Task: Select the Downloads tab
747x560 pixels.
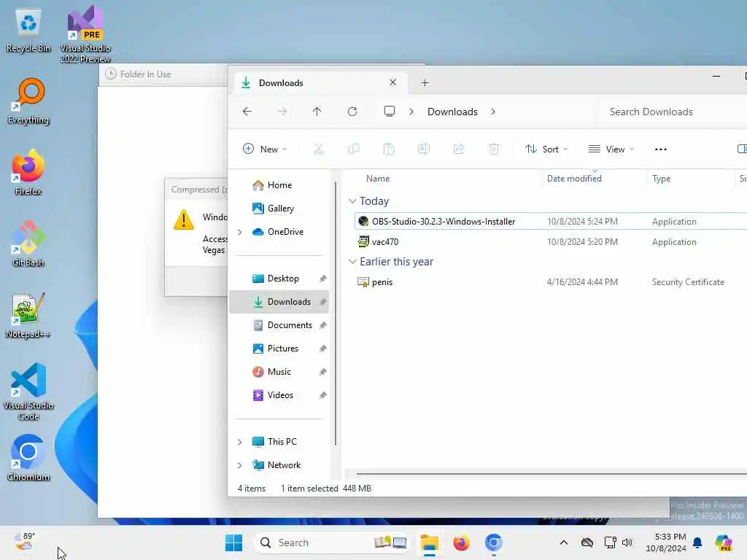Action: [320, 83]
